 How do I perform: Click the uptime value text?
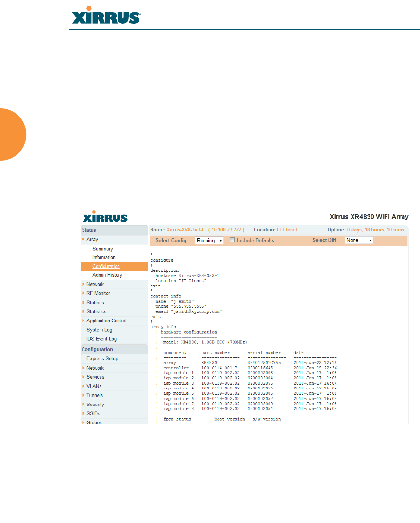376,230
